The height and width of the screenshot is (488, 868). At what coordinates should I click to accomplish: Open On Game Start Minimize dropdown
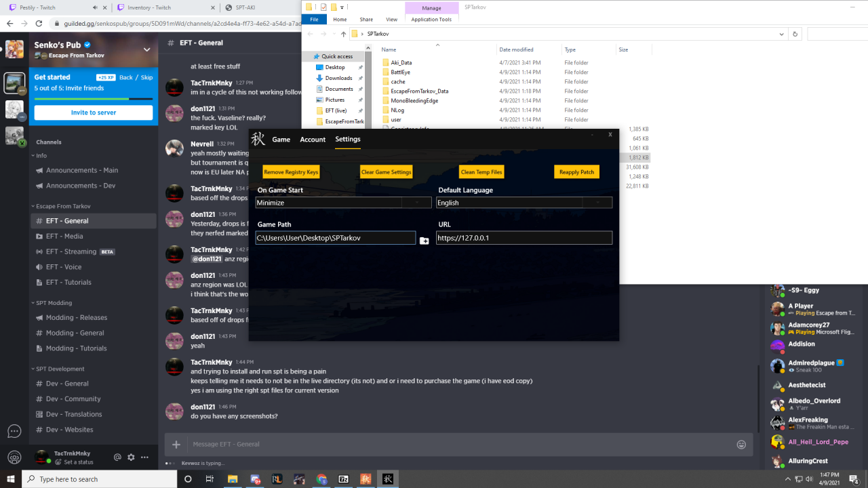coord(343,203)
